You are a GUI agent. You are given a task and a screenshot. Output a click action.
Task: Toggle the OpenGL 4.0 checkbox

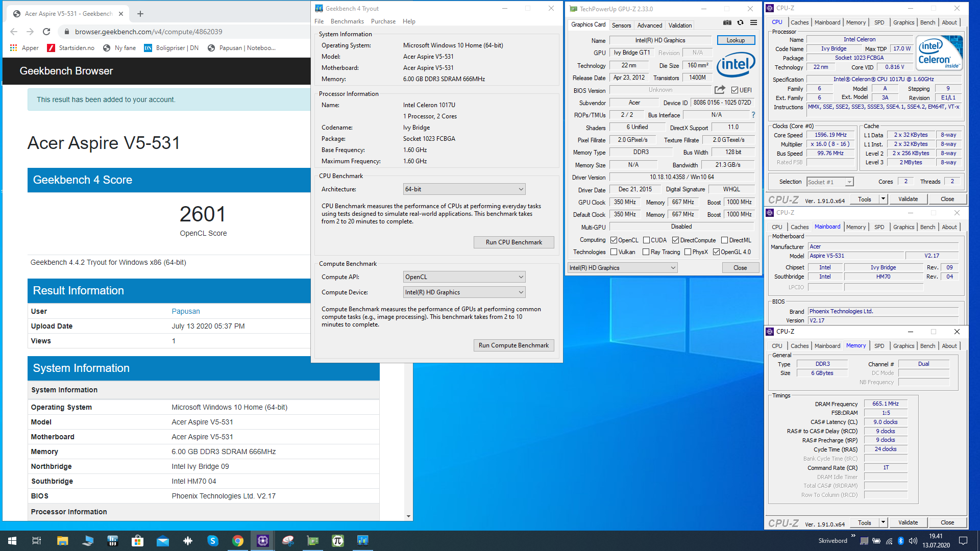(716, 252)
